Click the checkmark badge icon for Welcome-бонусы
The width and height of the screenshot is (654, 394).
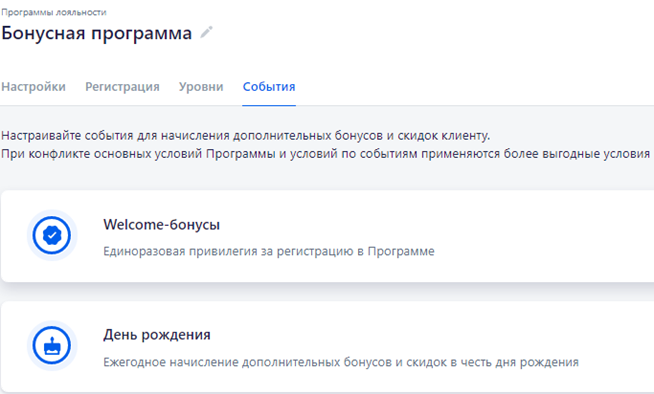tap(52, 236)
